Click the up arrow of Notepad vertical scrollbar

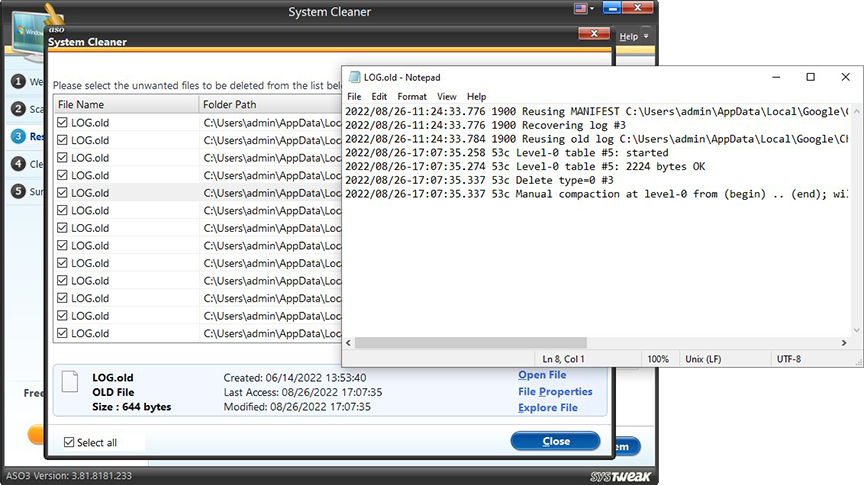[x=856, y=111]
